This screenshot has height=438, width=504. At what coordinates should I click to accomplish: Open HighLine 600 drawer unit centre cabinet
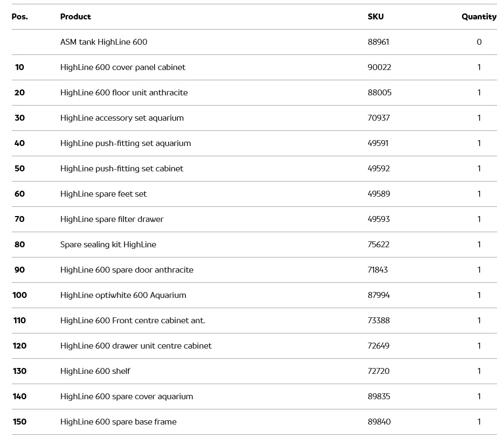click(136, 346)
